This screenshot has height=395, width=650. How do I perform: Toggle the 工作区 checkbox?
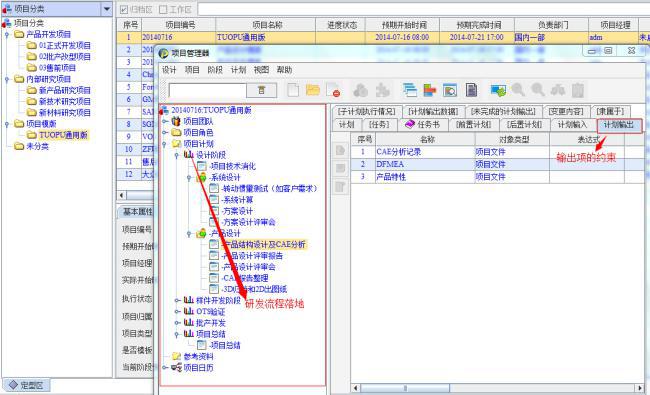click(163, 9)
